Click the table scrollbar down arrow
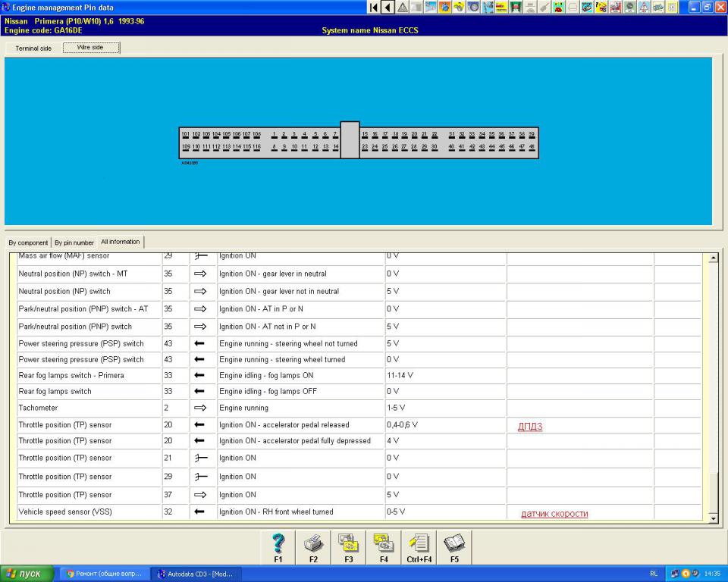The height and width of the screenshot is (582, 728). pyautogui.click(x=713, y=518)
